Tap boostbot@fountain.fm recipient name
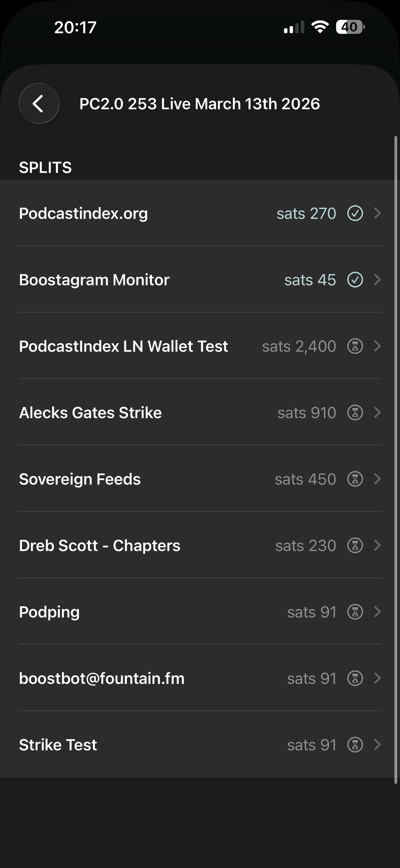 tap(102, 678)
